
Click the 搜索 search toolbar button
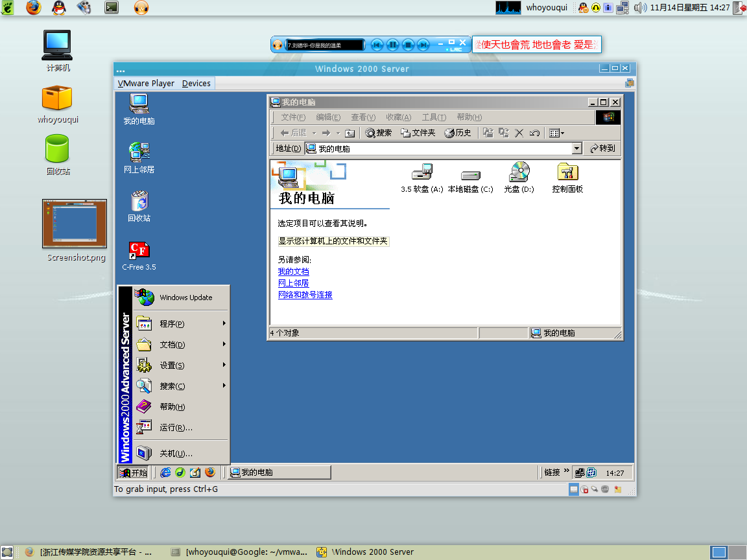378,133
